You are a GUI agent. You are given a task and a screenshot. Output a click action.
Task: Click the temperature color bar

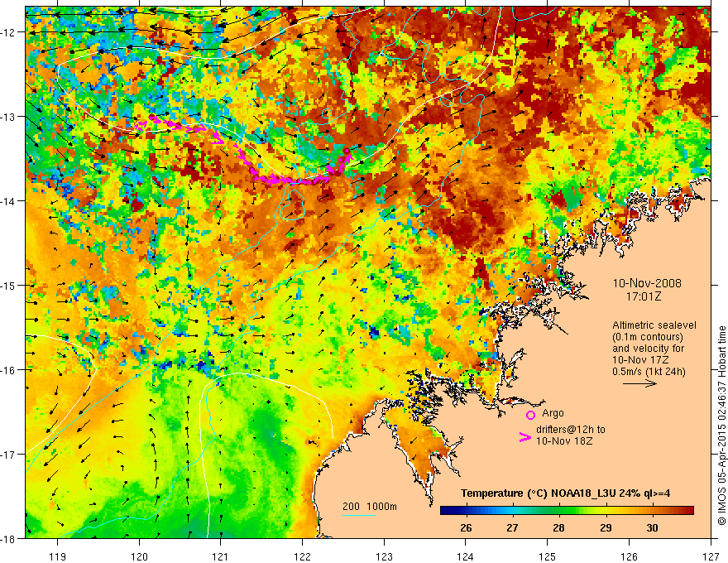pos(567,511)
